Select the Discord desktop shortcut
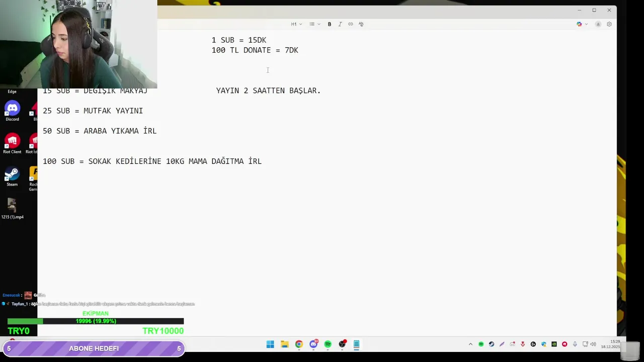This screenshot has height=362, width=644. pyautogui.click(x=12, y=111)
